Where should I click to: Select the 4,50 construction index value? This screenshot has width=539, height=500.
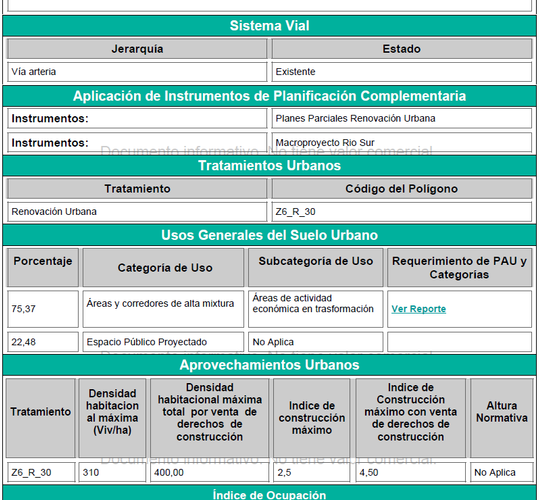point(410,473)
